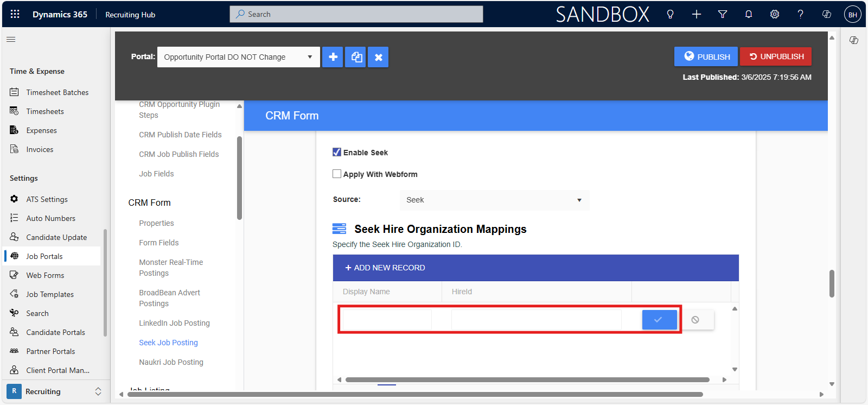
Task: Click the CRM Form section heading in tree
Action: point(149,202)
